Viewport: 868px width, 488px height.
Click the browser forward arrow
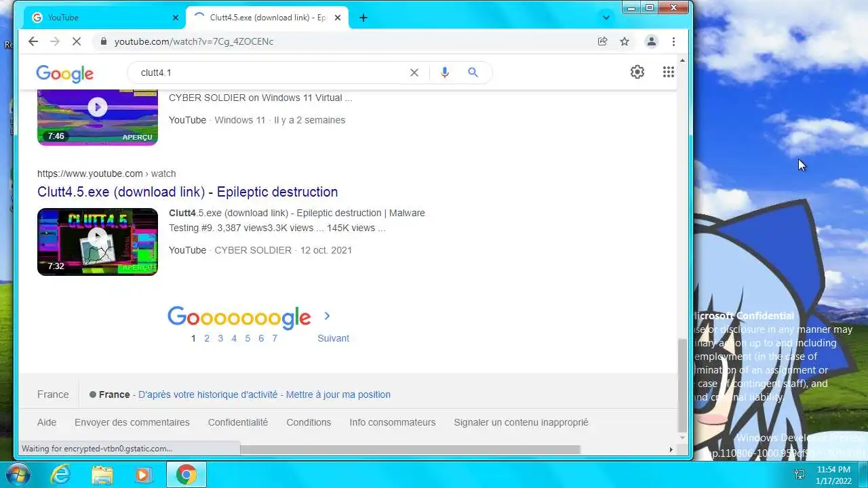[54, 41]
